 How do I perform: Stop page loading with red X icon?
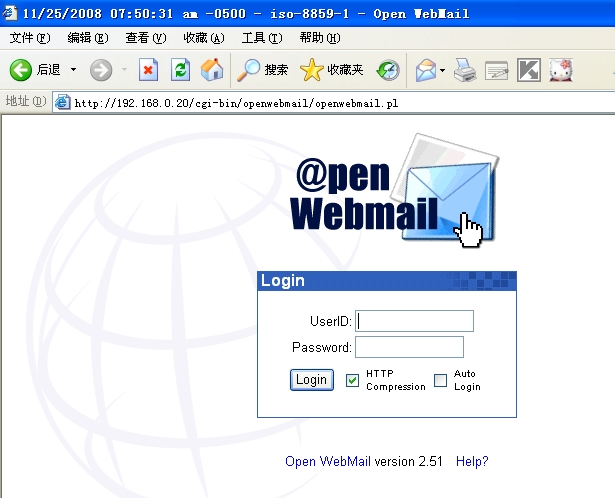click(x=148, y=70)
